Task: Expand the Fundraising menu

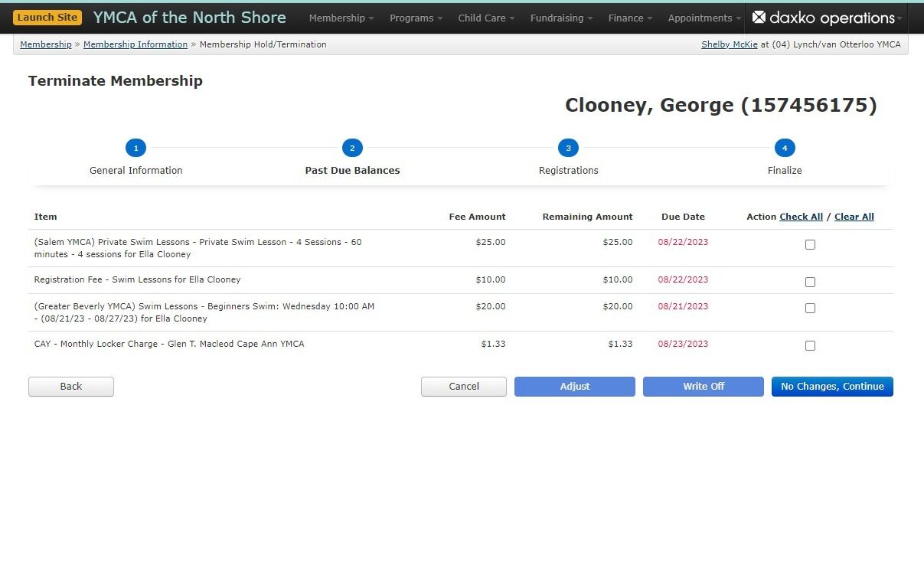Action: (561, 18)
